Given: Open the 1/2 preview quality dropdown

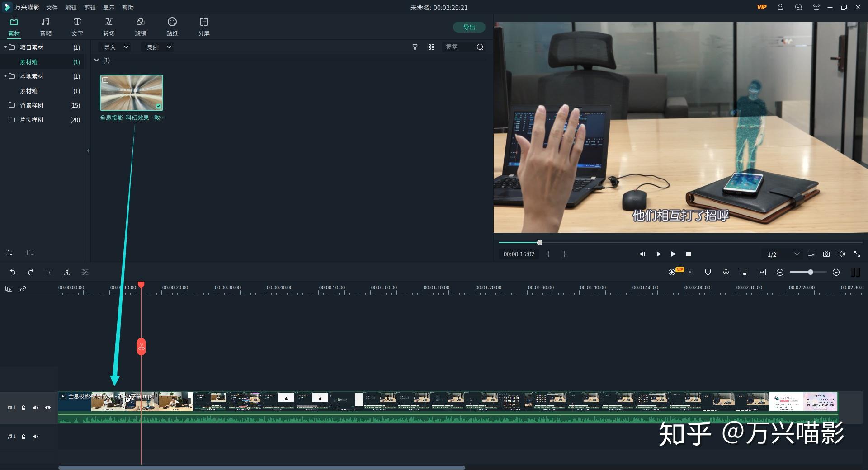Looking at the screenshot, I should [783, 254].
